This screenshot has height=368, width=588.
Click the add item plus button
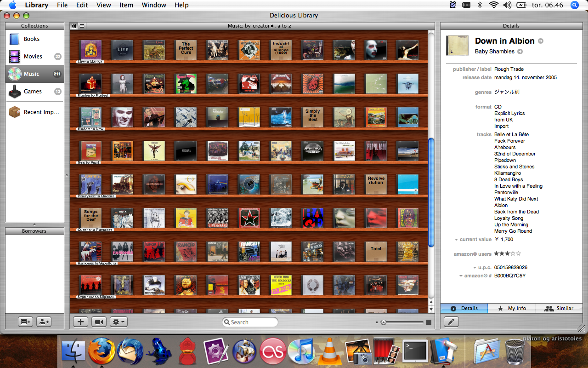click(x=80, y=322)
